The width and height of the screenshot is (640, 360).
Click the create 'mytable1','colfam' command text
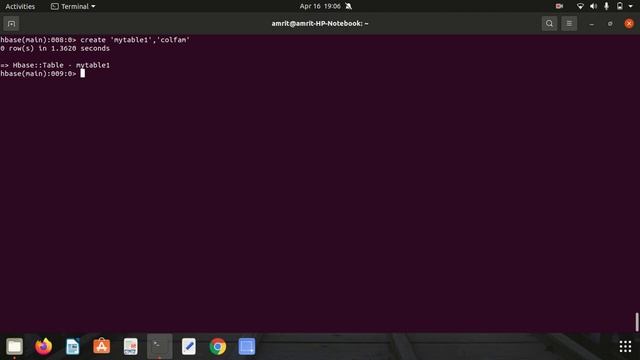coord(135,40)
